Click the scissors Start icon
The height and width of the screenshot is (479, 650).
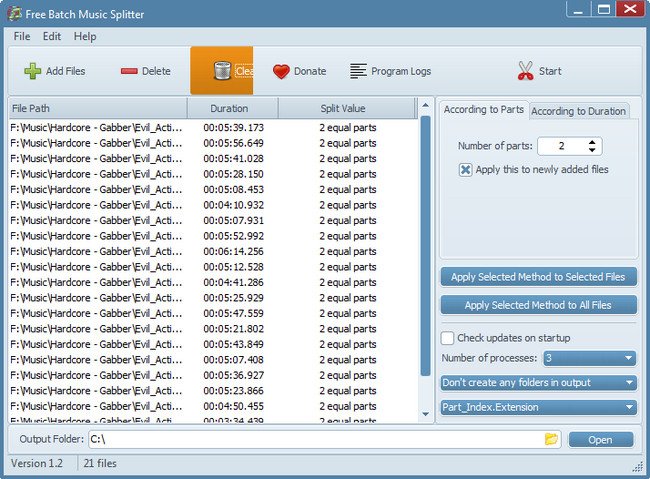coord(525,71)
